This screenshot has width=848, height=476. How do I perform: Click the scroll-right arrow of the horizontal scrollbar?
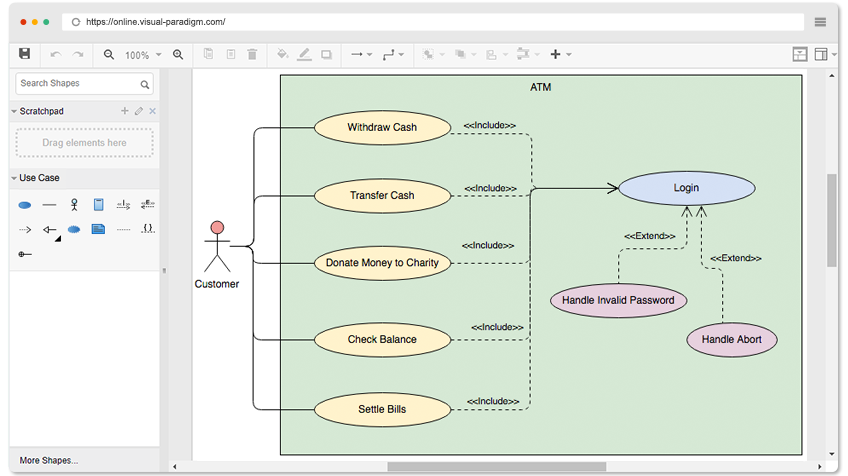click(819, 466)
